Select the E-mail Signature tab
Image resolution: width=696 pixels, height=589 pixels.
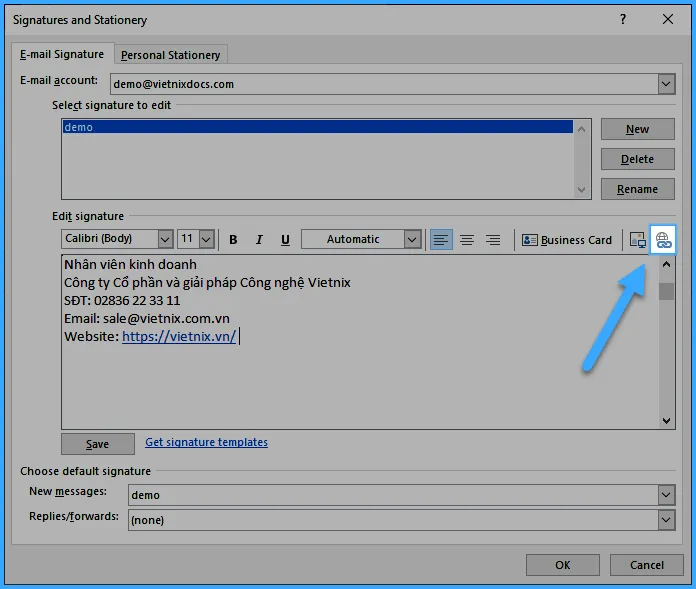click(62, 54)
